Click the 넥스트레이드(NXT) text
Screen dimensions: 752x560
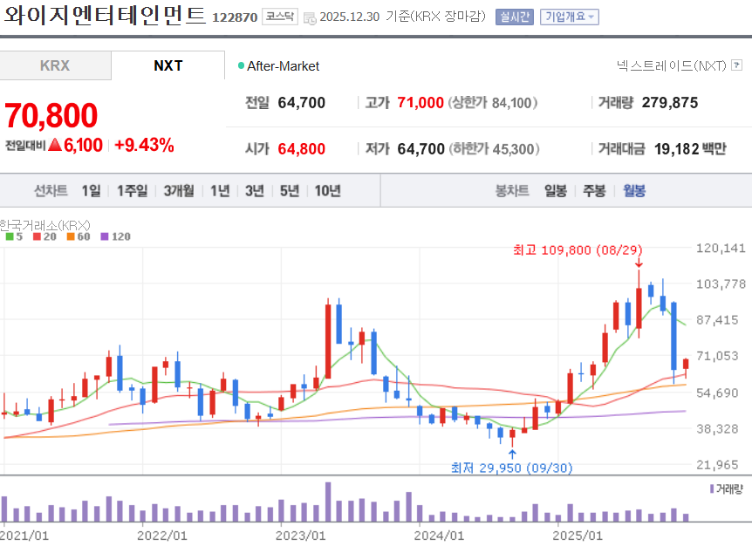[672, 65]
